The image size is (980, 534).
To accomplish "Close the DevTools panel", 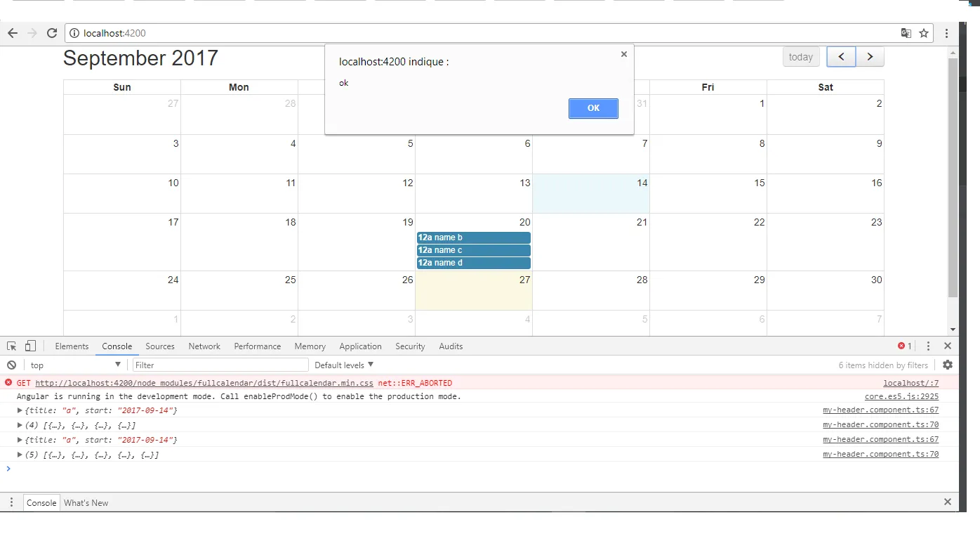I will 947,346.
